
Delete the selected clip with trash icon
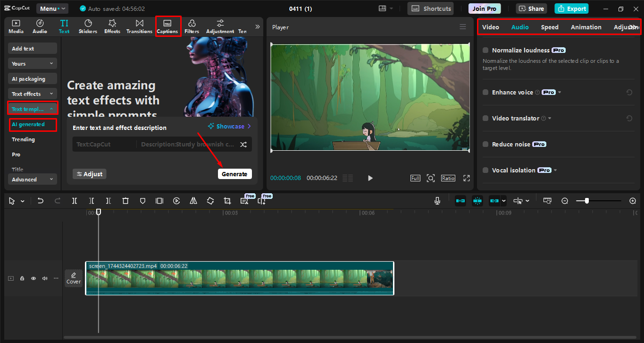125,201
